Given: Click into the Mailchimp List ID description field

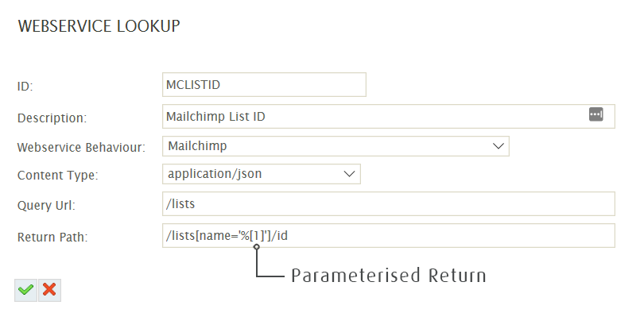Looking at the screenshot, I should pos(389,117).
